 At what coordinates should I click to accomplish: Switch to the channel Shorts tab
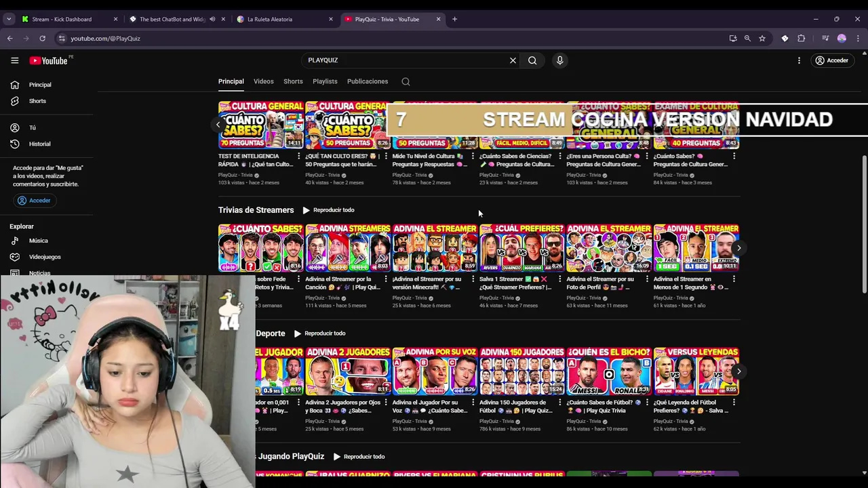pyautogui.click(x=293, y=81)
